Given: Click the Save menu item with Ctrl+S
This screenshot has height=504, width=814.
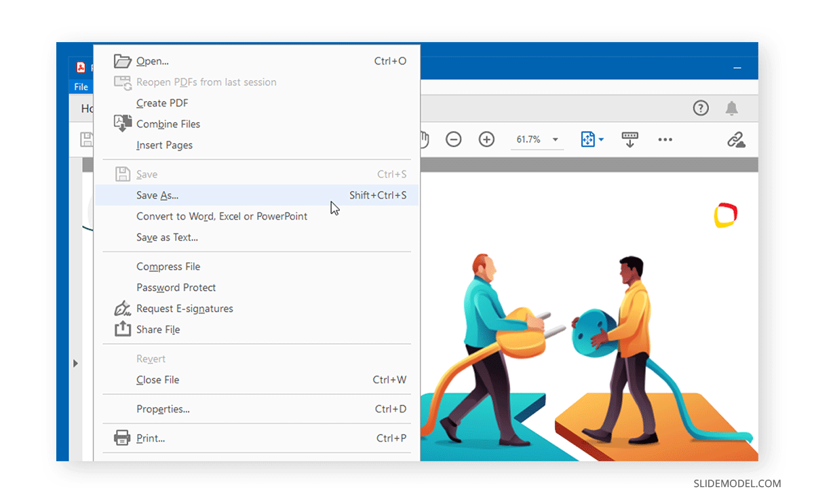Looking at the screenshot, I should tap(256, 174).
